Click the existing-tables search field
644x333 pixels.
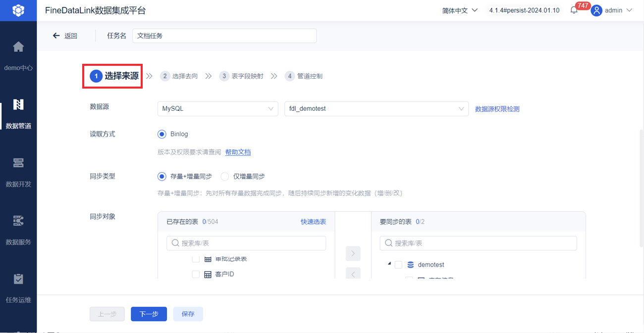point(246,243)
